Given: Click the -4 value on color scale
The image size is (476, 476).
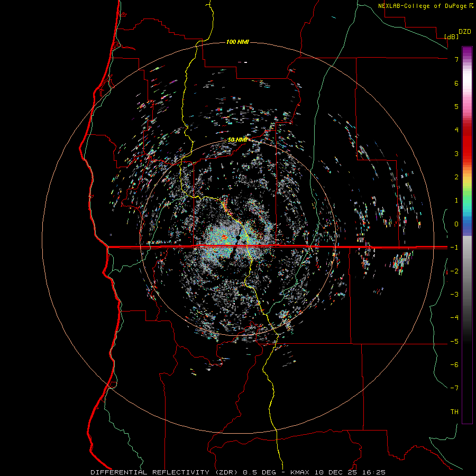Looking at the screenshot, I should pos(454,318).
